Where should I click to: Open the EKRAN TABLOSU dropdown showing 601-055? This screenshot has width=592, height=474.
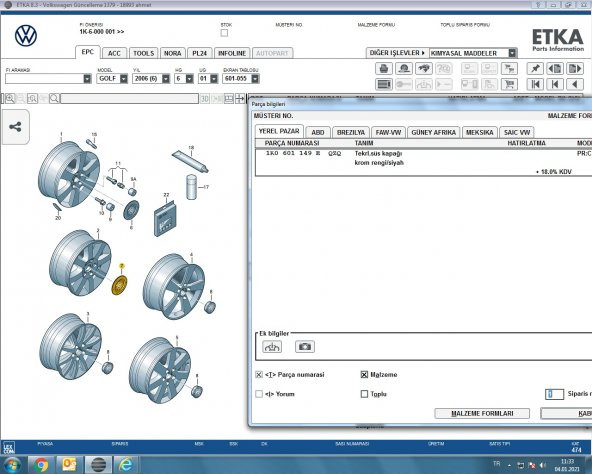tap(255, 79)
